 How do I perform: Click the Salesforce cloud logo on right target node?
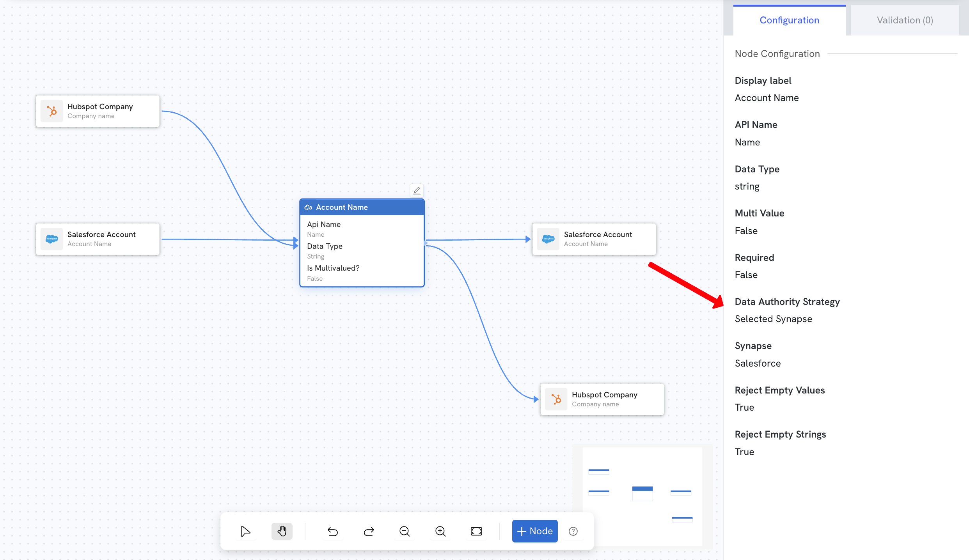pyautogui.click(x=548, y=239)
